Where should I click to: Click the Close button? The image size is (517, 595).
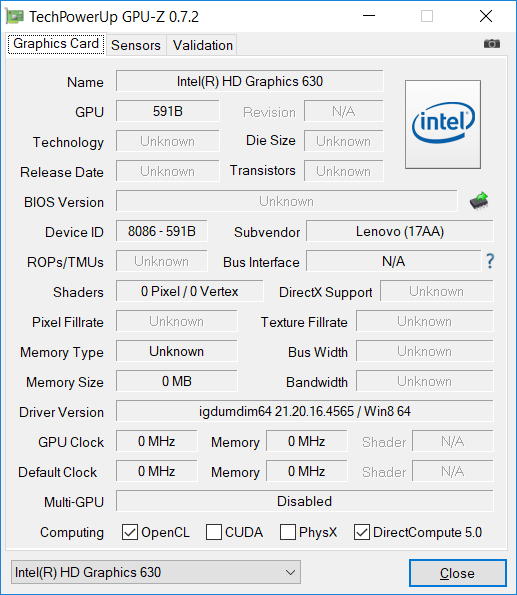point(457,573)
